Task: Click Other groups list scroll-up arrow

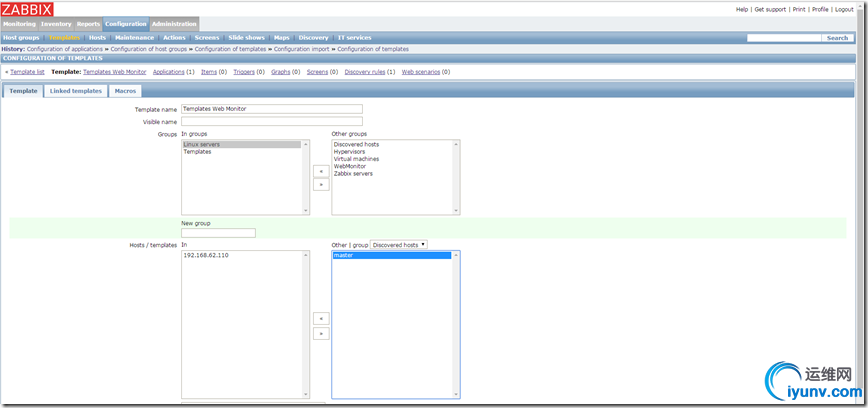Action: click(x=456, y=144)
